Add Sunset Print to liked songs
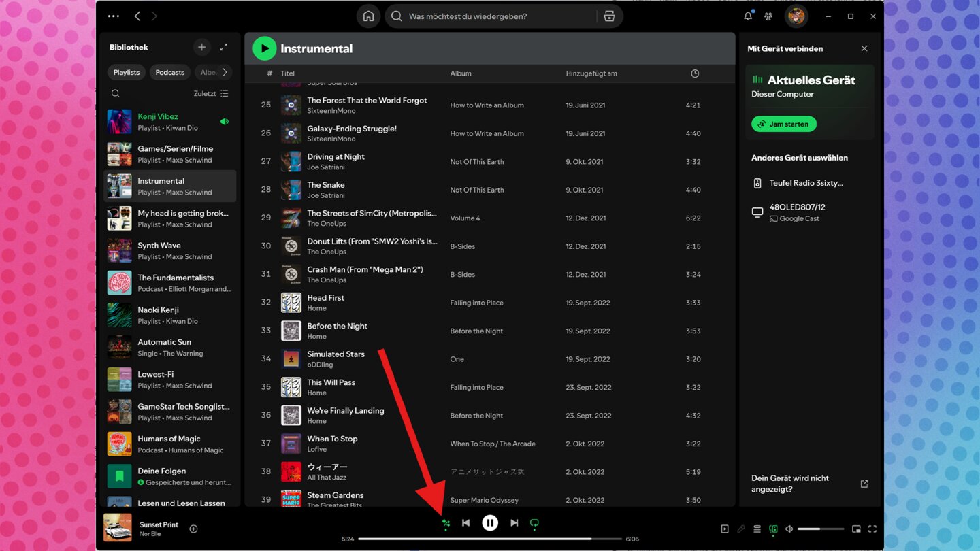This screenshot has width=980, height=551. tap(193, 529)
